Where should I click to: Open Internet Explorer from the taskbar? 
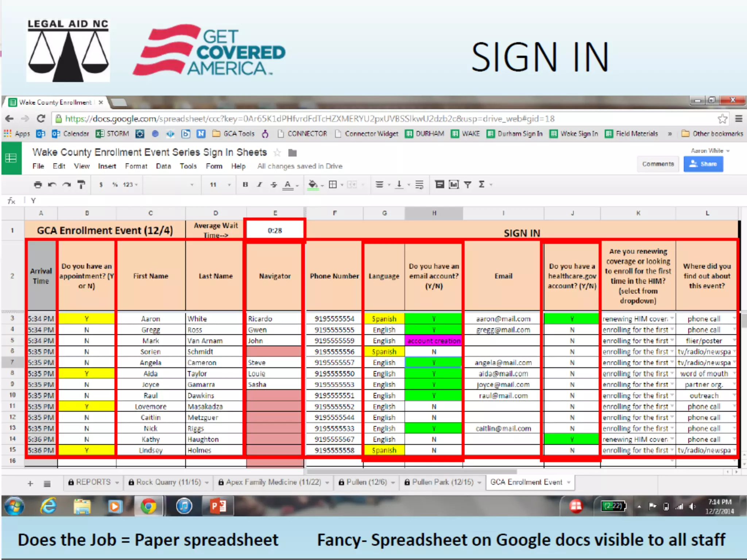[x=48, y=506]
